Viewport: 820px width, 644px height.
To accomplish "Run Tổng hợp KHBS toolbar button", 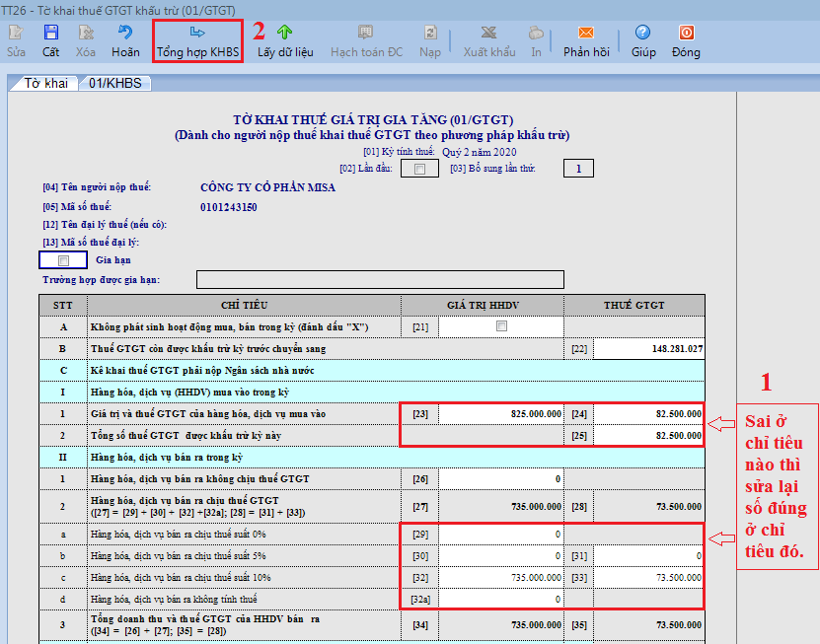I will click(x=197, y=41).
